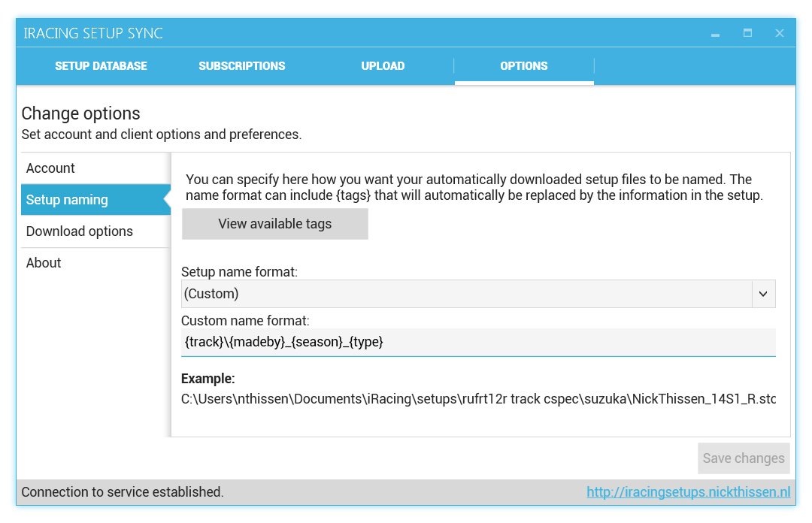Click the 'Connection to service established.' status message
Screen dimensions: 812x523
pyautogui.click(x=123, y=492)
